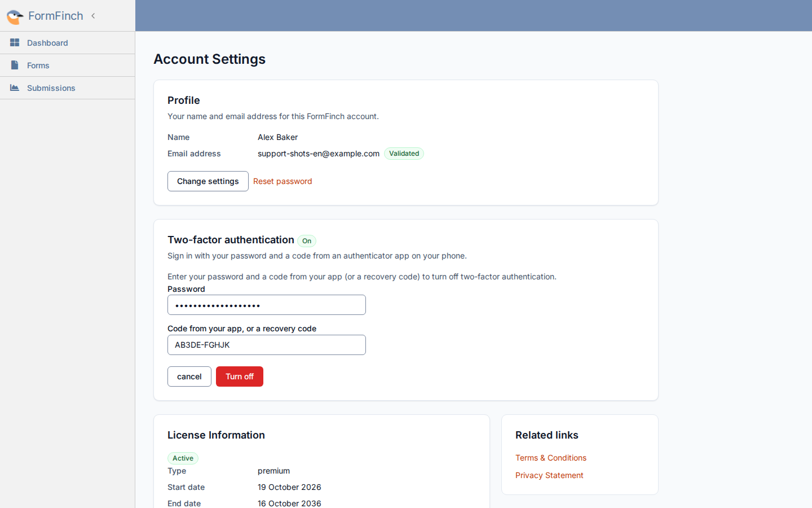This screenshot has height=508, width=812.
Task: Click the Validated email badge
Action: pos(404,154)
